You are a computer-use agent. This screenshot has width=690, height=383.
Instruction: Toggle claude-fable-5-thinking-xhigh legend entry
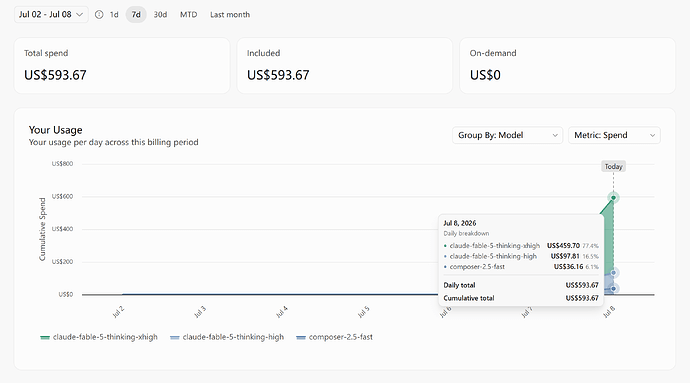[x=99, y=337]
